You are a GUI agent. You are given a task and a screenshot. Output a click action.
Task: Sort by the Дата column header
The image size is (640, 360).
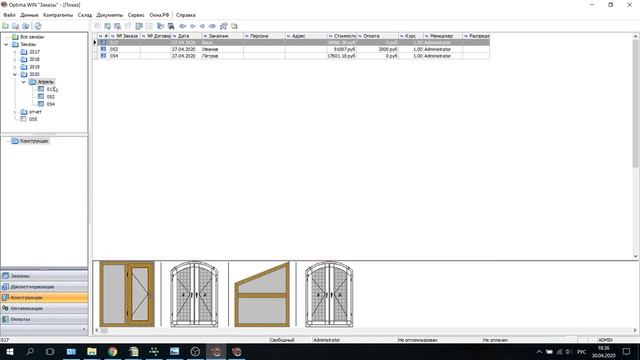point(186,36)
